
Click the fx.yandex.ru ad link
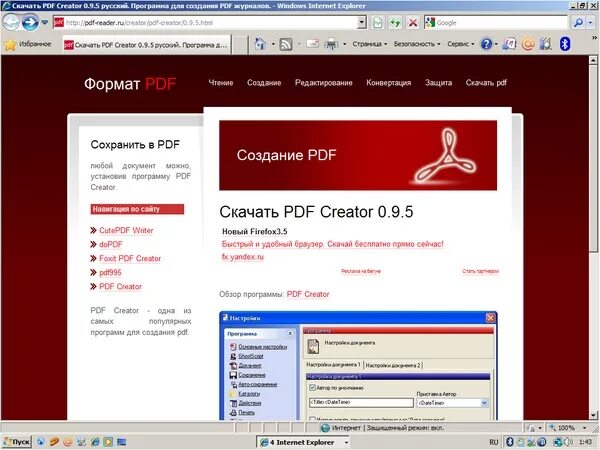(x=243, y=257)
